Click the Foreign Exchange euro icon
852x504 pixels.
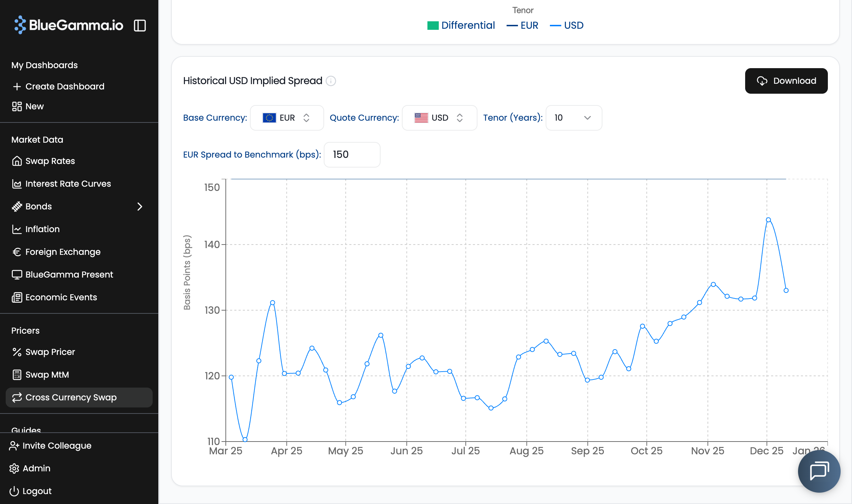tap(17, 252)
